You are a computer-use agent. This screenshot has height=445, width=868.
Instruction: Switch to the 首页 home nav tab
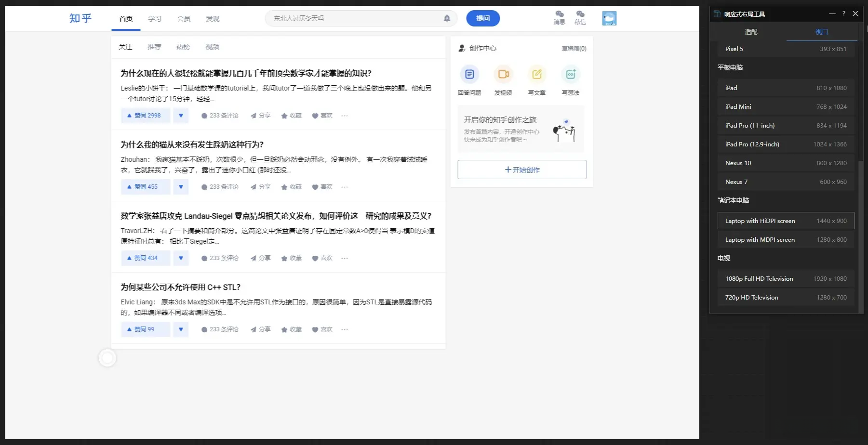pyautogui.click(x=126, y=19)
